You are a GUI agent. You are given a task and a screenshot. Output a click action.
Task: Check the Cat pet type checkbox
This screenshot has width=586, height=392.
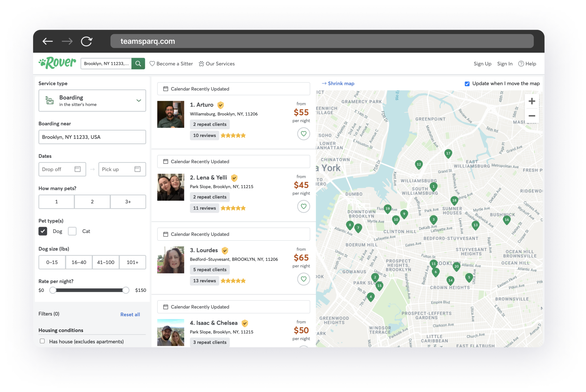[72, 231]
